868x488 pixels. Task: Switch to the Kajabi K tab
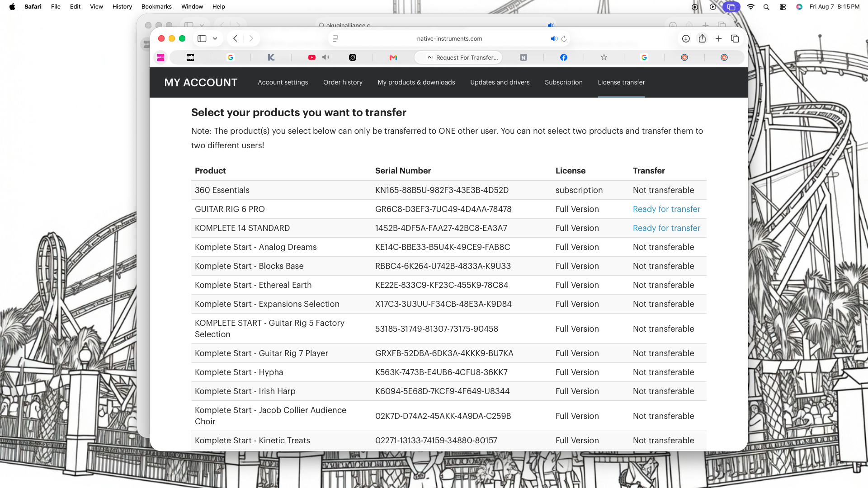coord(271,57)
